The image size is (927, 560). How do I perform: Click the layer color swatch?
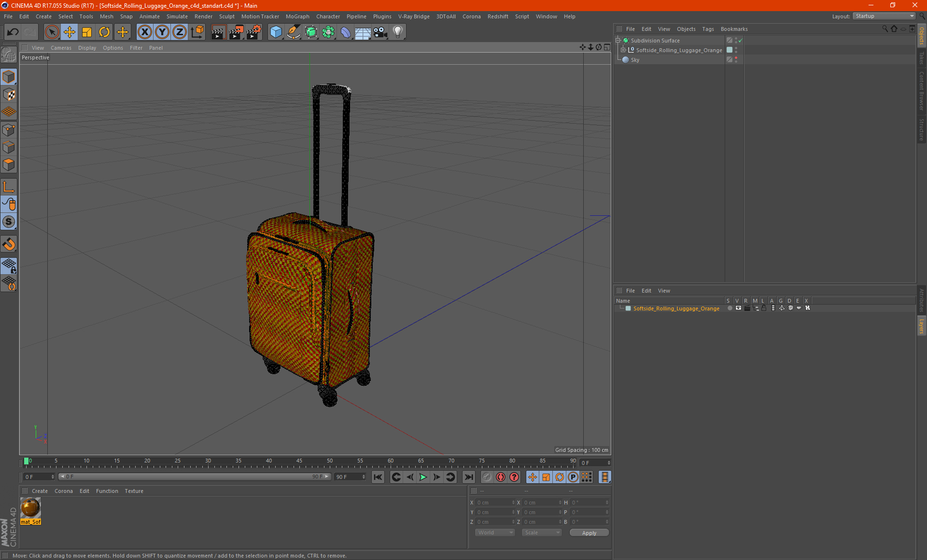(x=628, y=308)
